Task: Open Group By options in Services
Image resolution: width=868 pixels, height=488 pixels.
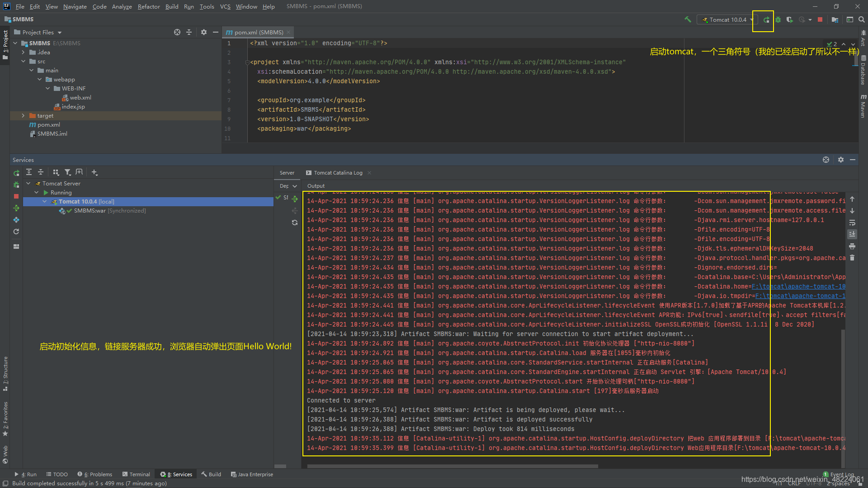Action: tap(56, 172)
